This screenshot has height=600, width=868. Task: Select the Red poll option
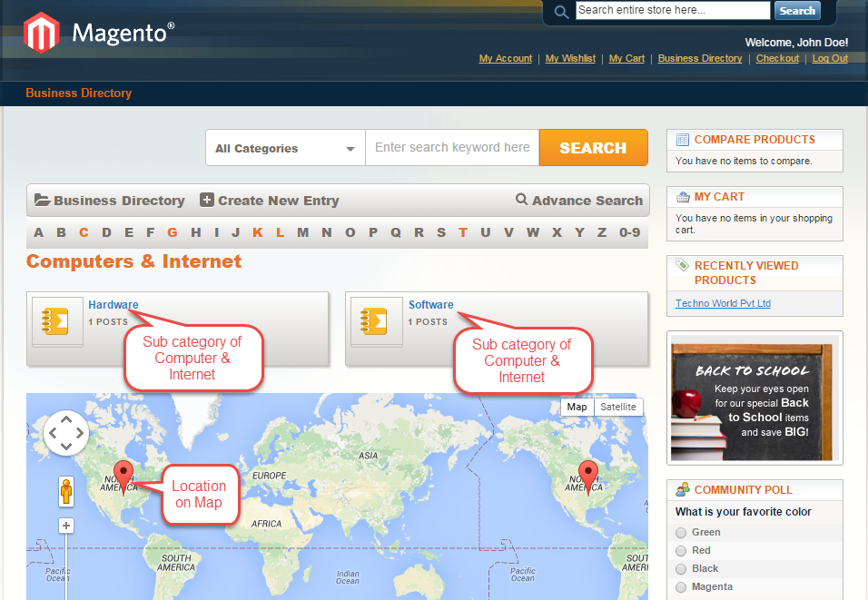(x=681, y=551)
